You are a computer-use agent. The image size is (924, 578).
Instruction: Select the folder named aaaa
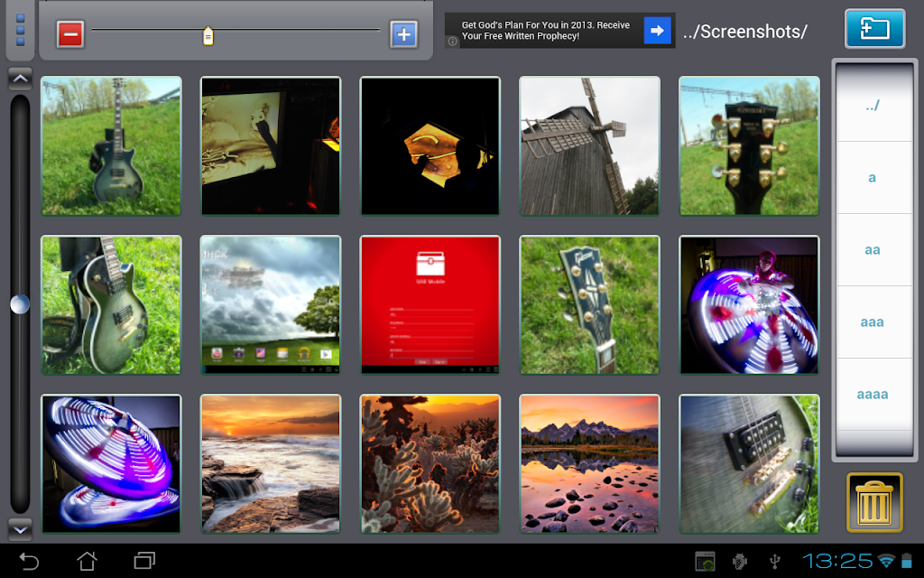click(x=873, y=394)
